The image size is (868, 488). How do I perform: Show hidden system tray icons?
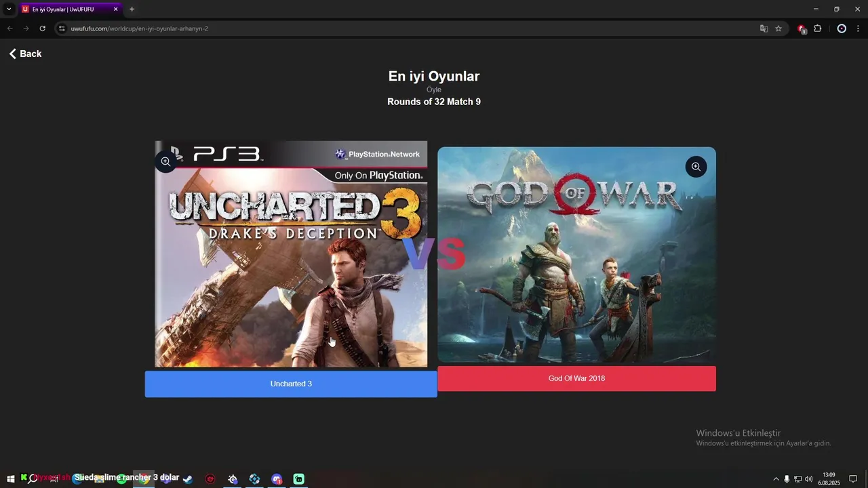[x=776, y=479]
